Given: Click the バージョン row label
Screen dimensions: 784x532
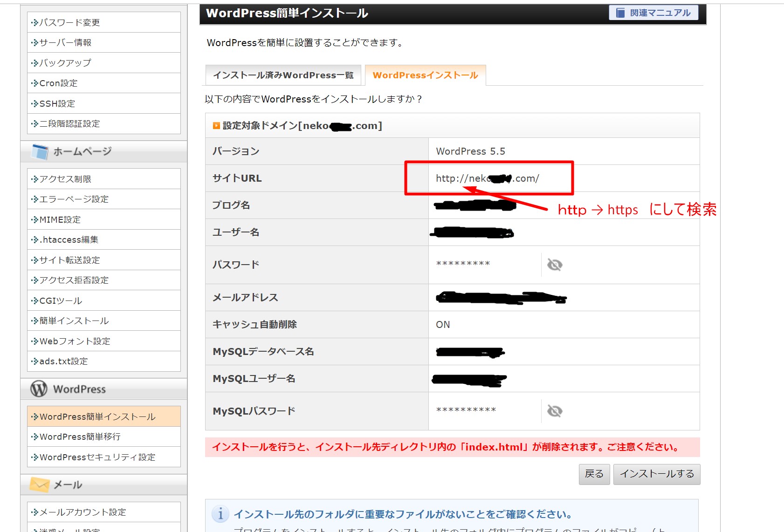Looking at the screenshot, I should coord(236,151).
